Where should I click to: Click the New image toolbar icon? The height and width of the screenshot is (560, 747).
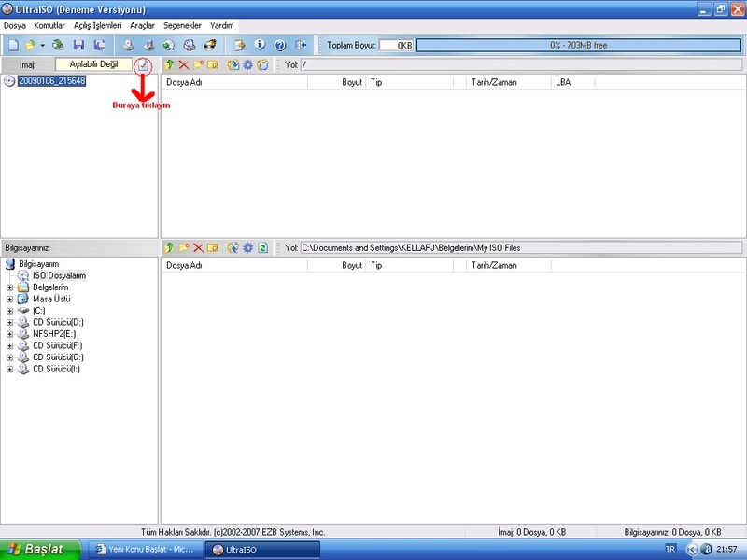tap(13, 45)
